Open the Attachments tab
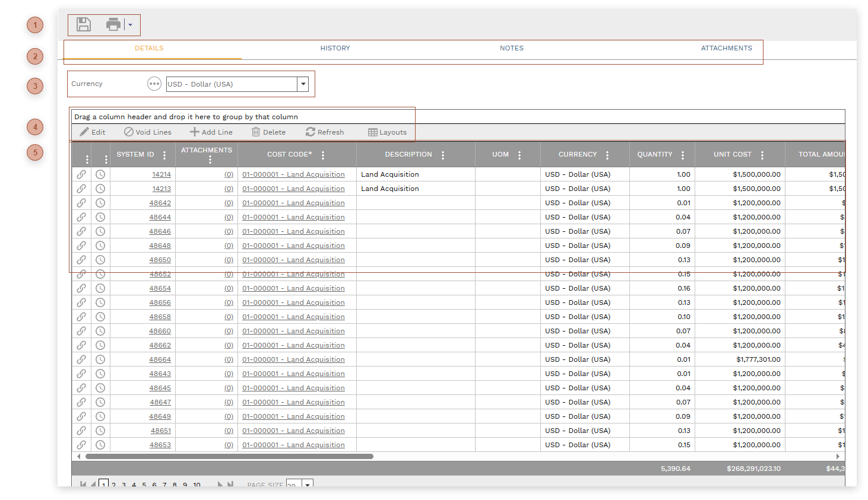Screen dimensions: 868x500 pyautogui.click(x=726, y=49)
